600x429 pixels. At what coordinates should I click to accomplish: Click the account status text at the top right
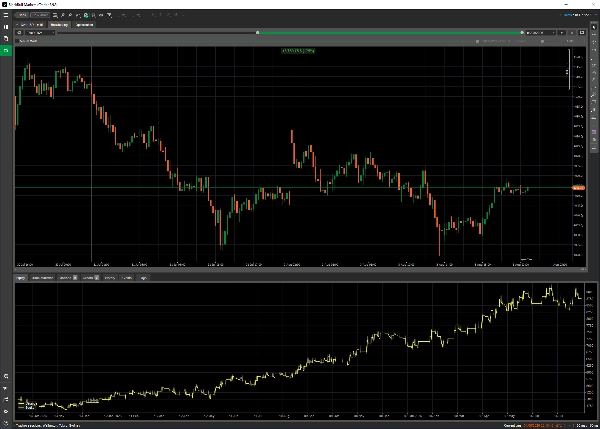(576, 15)
